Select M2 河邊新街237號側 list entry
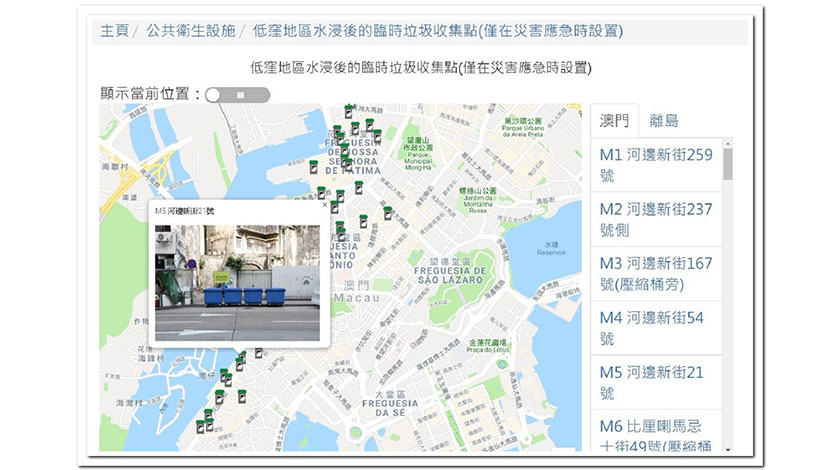 [x=655, y=219]
